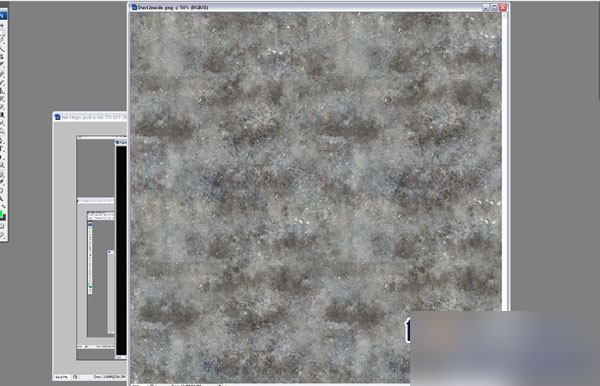Close the Dust2mode.png document window
Image resolution: width=600 pixels, height=386 pixels.
coord(503,7)
